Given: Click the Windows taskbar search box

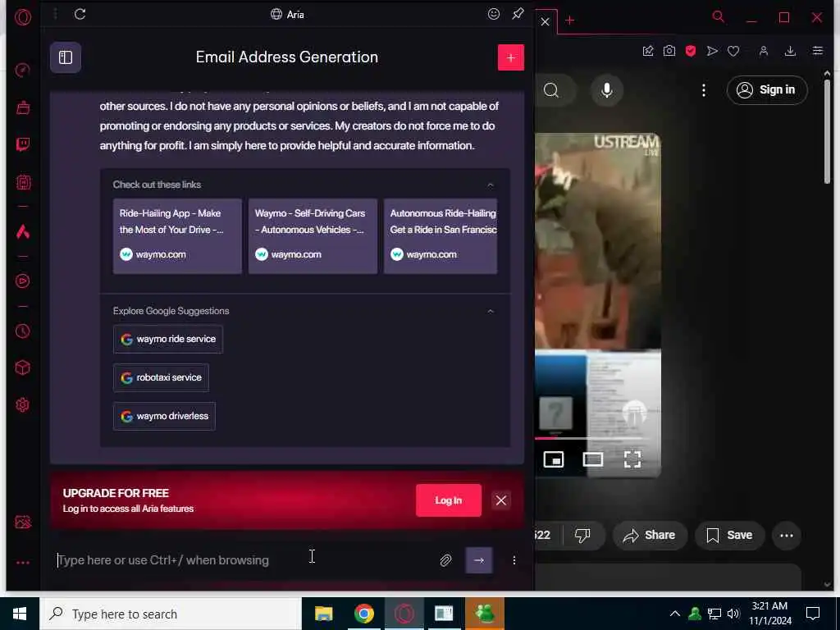Looking at the screenshot, I should click(171, 614).
